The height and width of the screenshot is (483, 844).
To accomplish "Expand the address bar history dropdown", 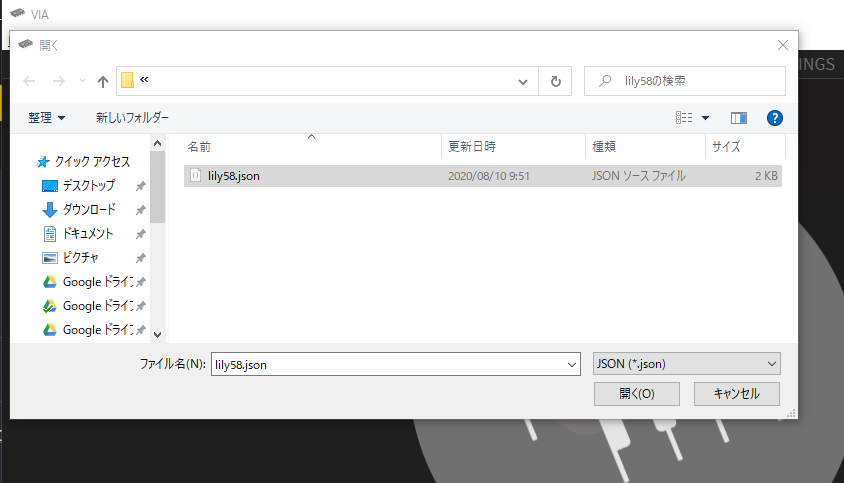I will tap(523, 82).
